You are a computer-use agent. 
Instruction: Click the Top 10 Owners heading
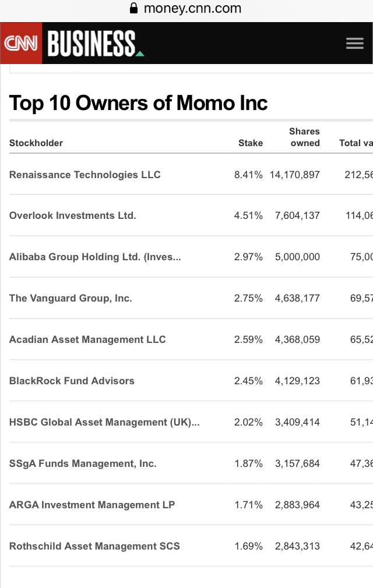point(139,103)
